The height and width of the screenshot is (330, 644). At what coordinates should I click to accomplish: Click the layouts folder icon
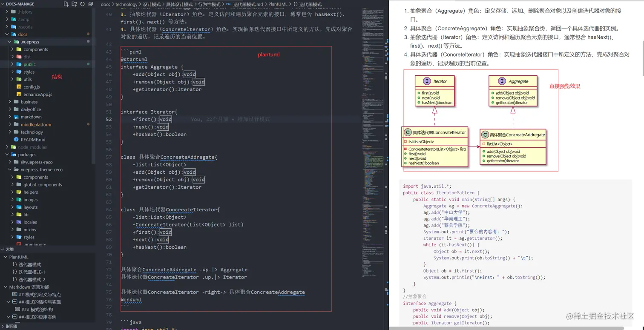point(19,207)
